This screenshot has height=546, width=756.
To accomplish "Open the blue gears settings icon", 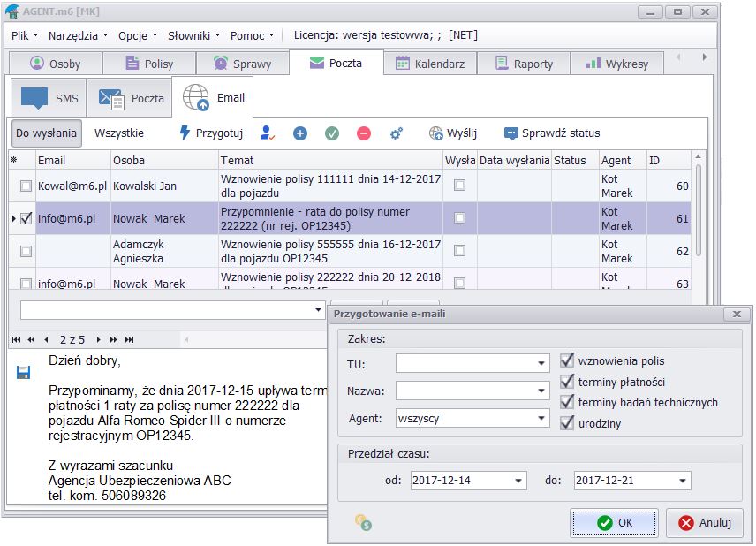I will coord(397,133).
